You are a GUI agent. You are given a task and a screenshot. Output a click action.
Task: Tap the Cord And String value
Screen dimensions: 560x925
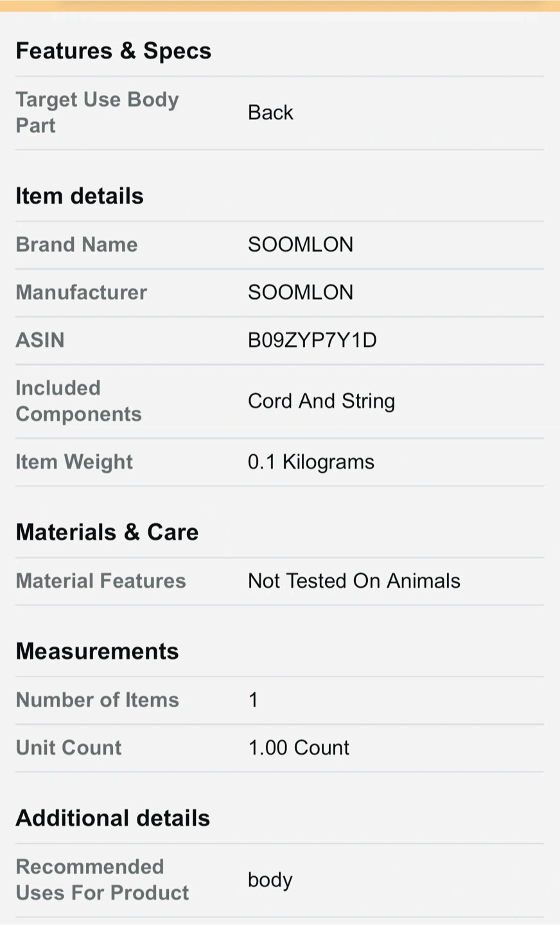pos(321,401)
